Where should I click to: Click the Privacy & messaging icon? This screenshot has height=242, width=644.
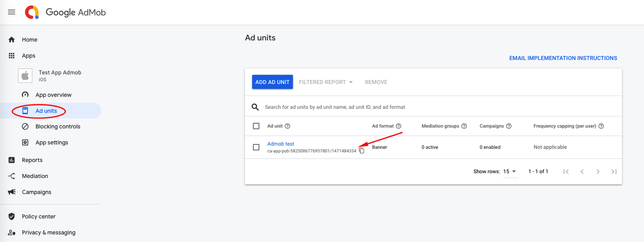click(x=12, y=232)
